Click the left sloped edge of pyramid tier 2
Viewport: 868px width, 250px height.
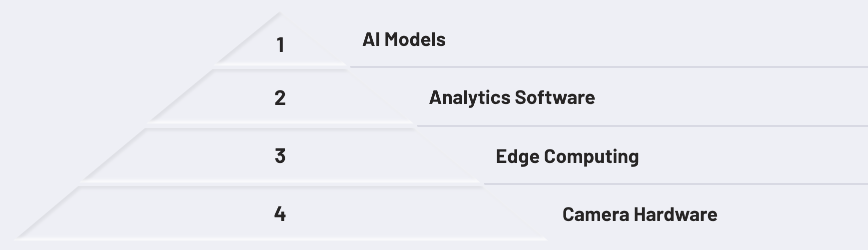(181, 95)
